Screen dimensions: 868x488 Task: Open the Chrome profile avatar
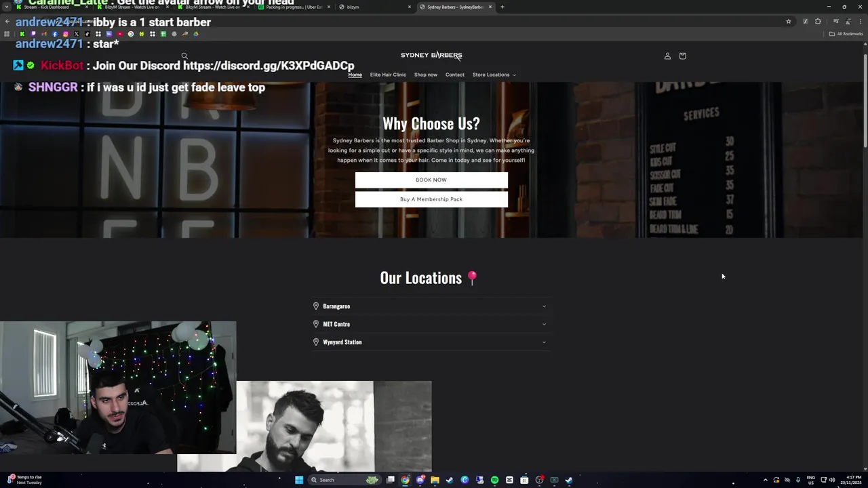tap(848, 21)
